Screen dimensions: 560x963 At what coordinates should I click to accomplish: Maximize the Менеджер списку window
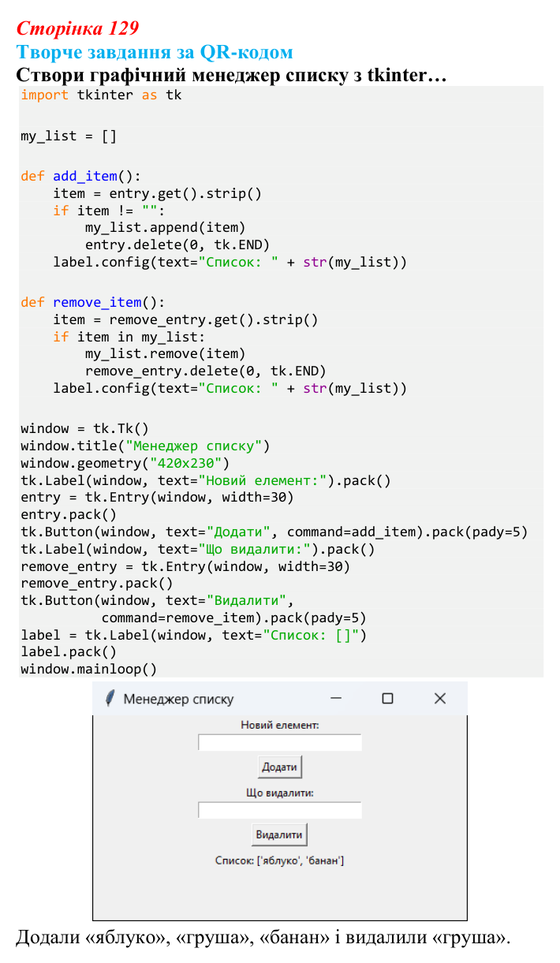[x=387, y=699]
